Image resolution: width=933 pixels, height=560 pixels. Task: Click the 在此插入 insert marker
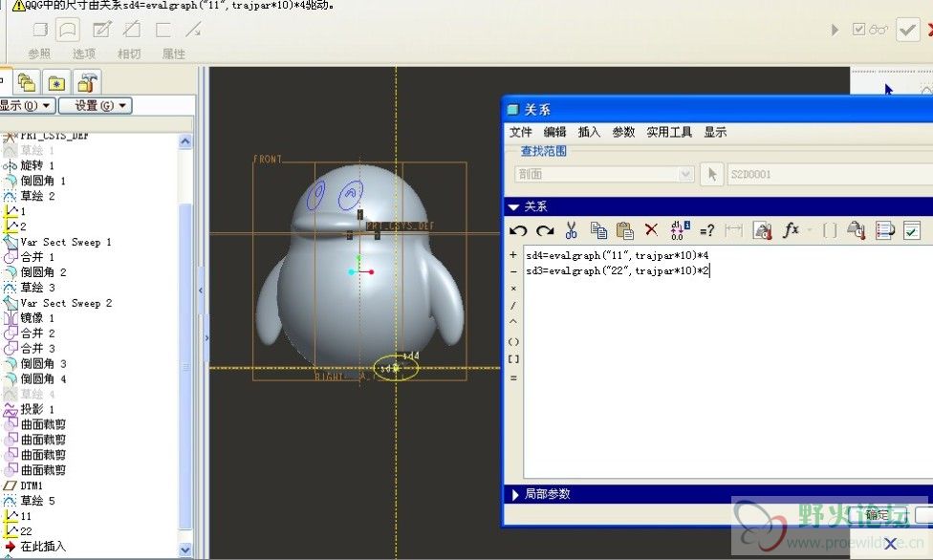[43, 546]
